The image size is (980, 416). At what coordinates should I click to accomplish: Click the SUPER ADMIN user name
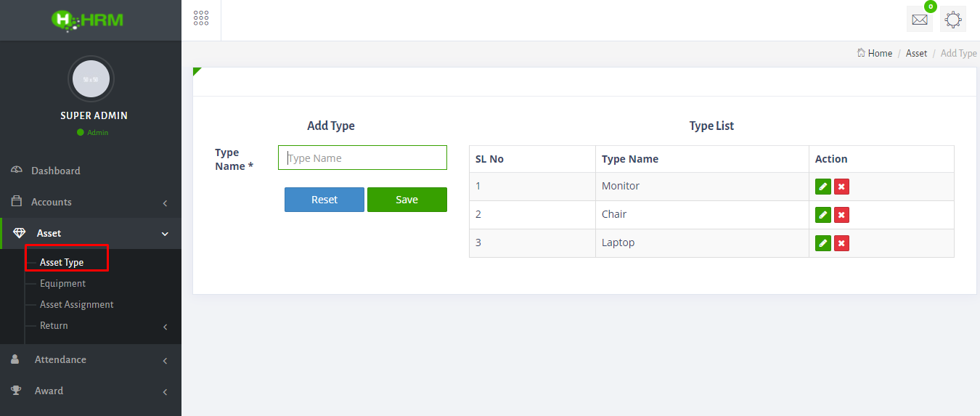94,115
